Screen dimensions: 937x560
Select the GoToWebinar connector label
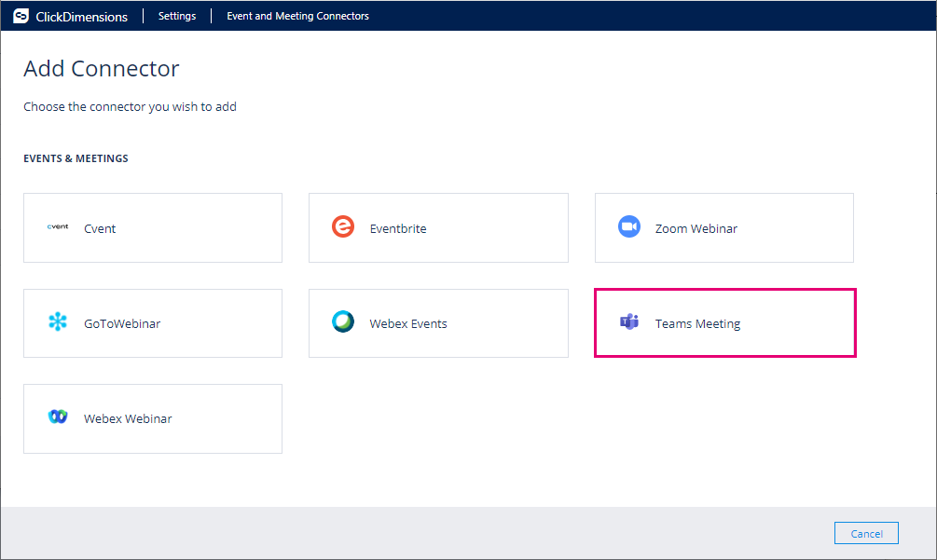coord(122,323)
